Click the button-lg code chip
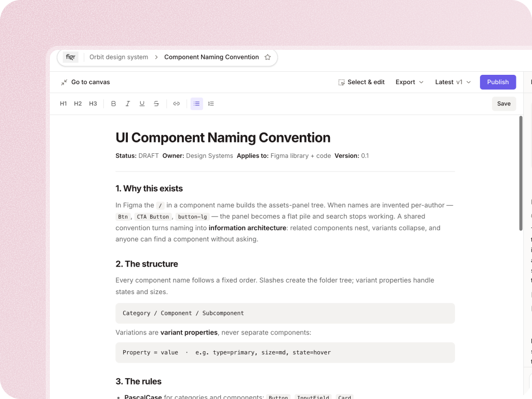 [x=192, y=217]
